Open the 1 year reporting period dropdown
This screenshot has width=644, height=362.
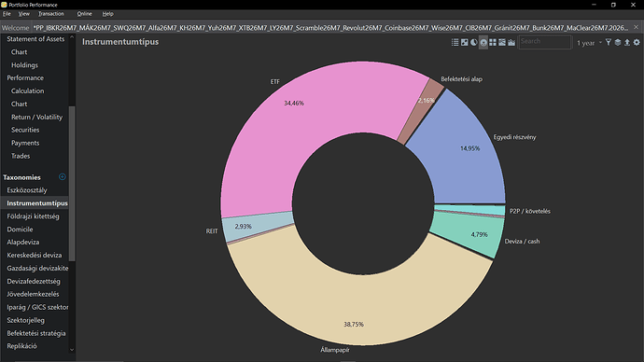tap(589, 43)
